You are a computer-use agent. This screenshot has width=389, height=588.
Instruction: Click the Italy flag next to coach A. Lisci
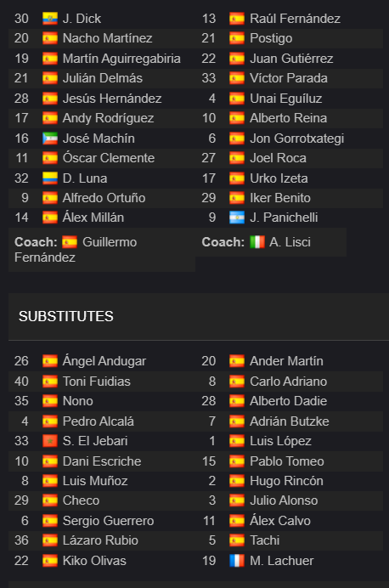257,242
